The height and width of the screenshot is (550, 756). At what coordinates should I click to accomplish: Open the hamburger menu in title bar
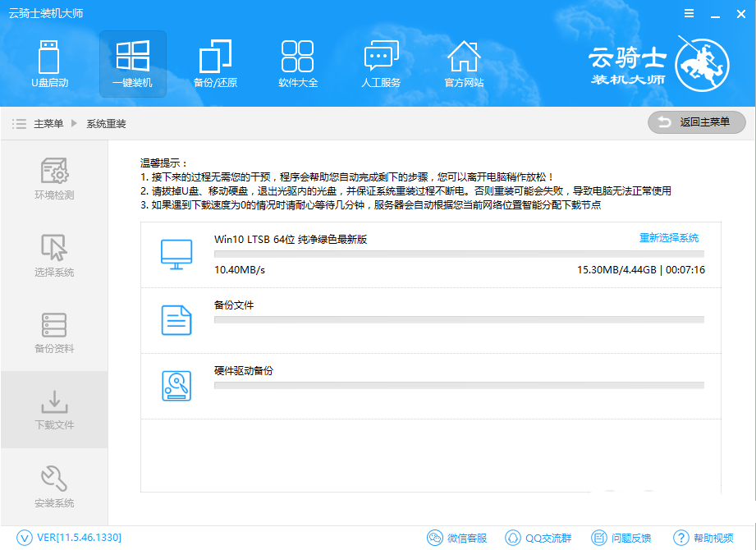tap(689, 14)
